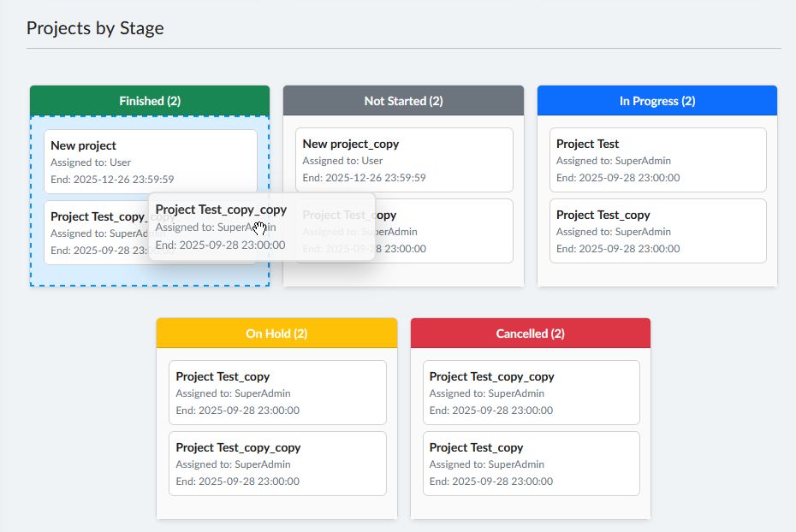This screenshot has width=796, height=532.
Task: Click the green Finished (2) column header
Action: (x=150, y=101)
